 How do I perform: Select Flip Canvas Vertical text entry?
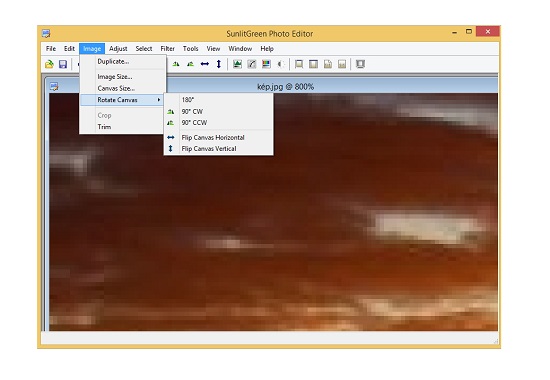209,148
